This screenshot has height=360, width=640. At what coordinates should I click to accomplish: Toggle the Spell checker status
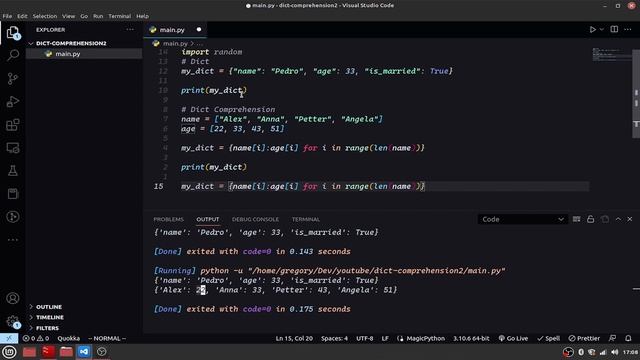(x=548, y=338)
